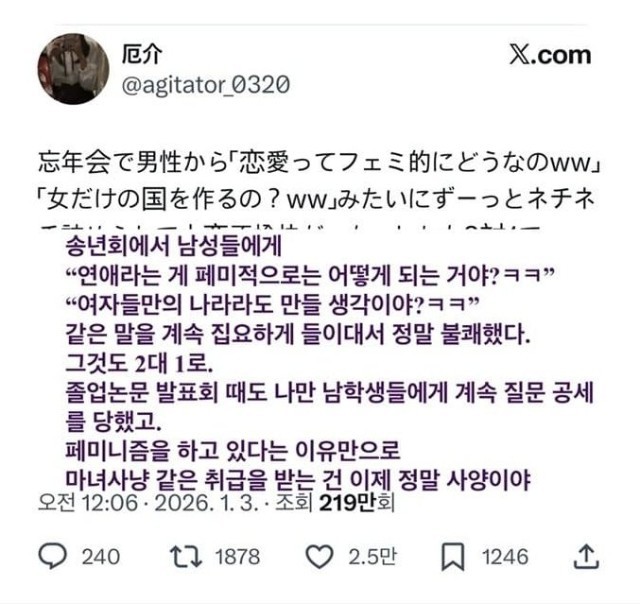
Task: Click the second Japanese line starting 「女だけの国
Action: 314,200
